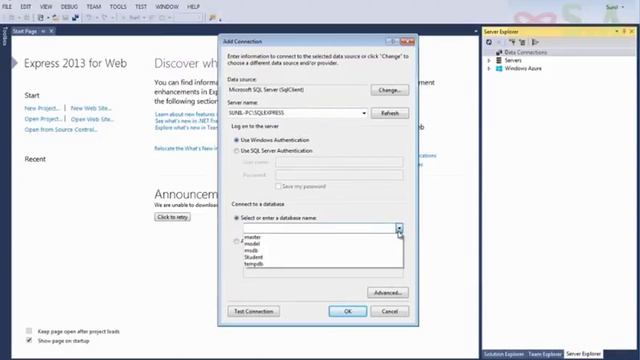640x360 pixels.
Task: Open the TEAM menu
Action: click(x=93, y=7)
